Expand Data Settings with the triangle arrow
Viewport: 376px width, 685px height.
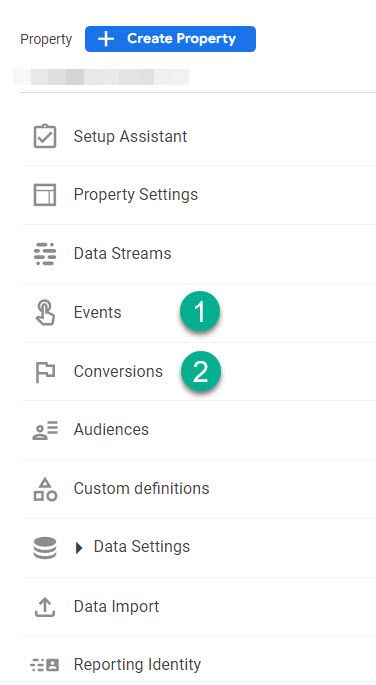79,548
